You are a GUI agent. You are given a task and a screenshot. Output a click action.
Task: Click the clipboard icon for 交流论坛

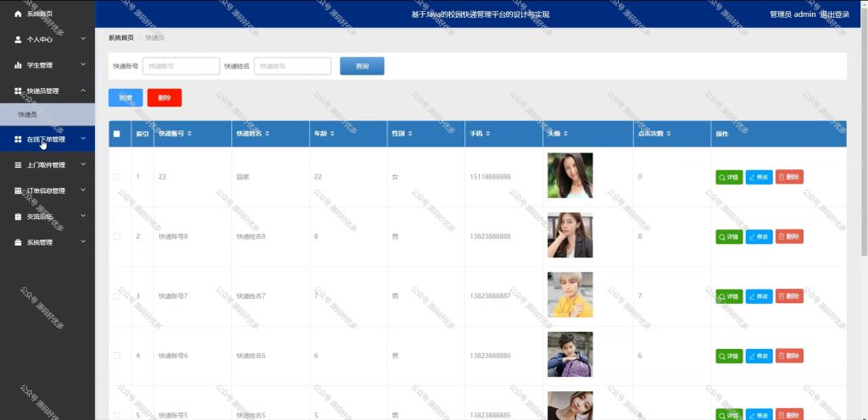point(18,217)
